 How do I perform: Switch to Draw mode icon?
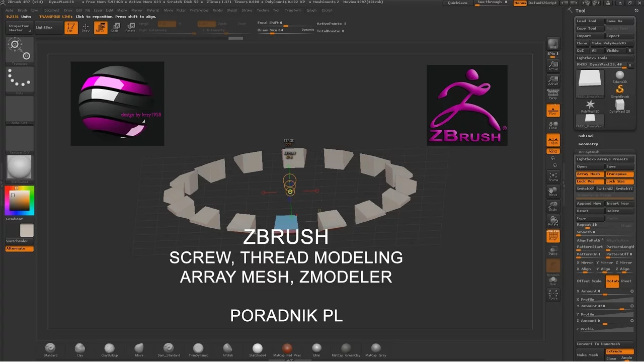click(x=86, y=28)
